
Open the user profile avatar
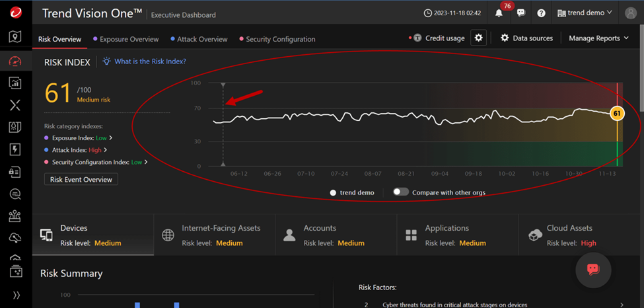pos(630,13)
